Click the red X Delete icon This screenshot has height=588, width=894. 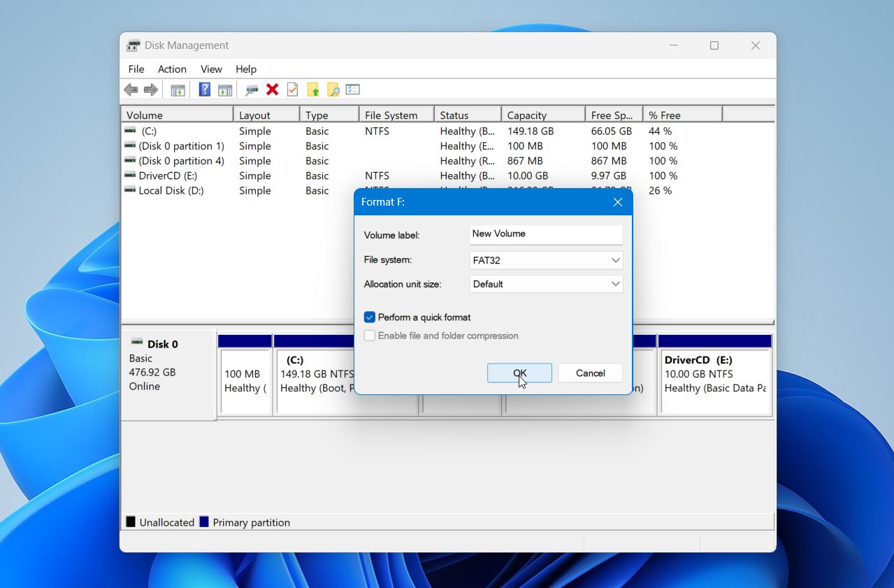(273, 89)
